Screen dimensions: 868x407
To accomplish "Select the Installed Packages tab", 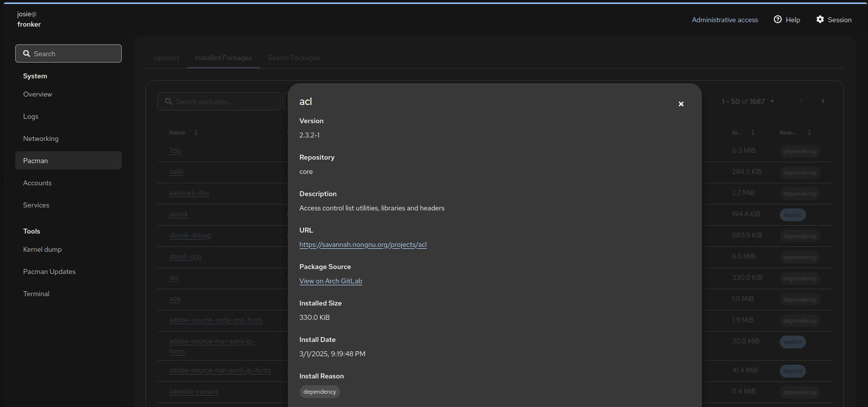I will pyautogui.click(x=223, y=58).
